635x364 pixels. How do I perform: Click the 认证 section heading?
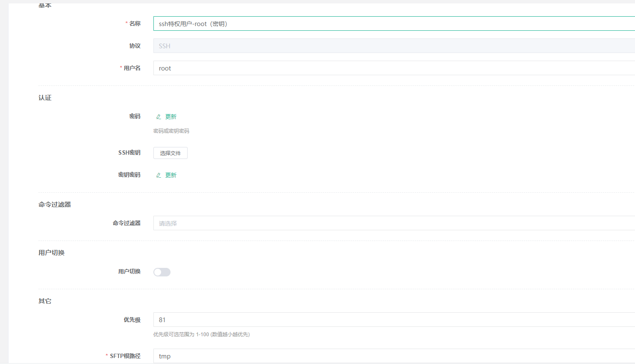click(45, 98)
